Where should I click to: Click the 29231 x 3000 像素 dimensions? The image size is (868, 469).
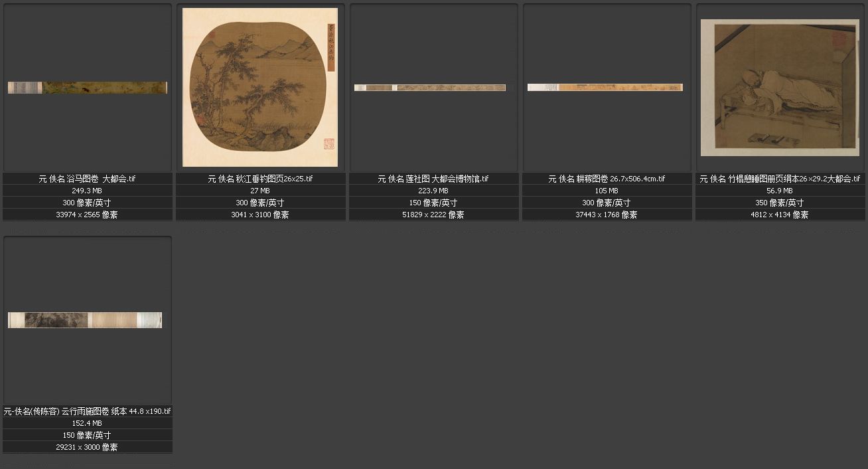point(87,447)
